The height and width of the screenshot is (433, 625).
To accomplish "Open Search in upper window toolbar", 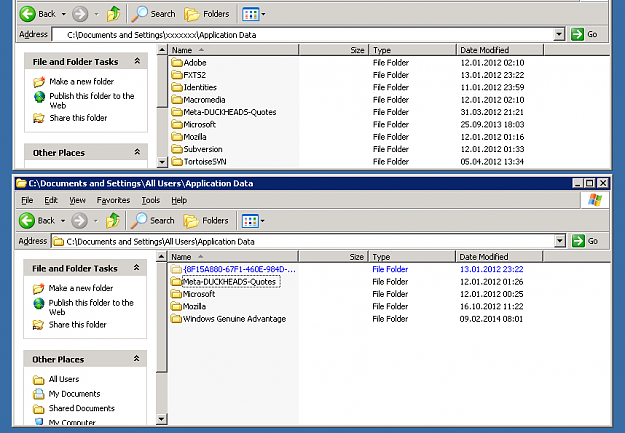I will (x=153, y=14).
